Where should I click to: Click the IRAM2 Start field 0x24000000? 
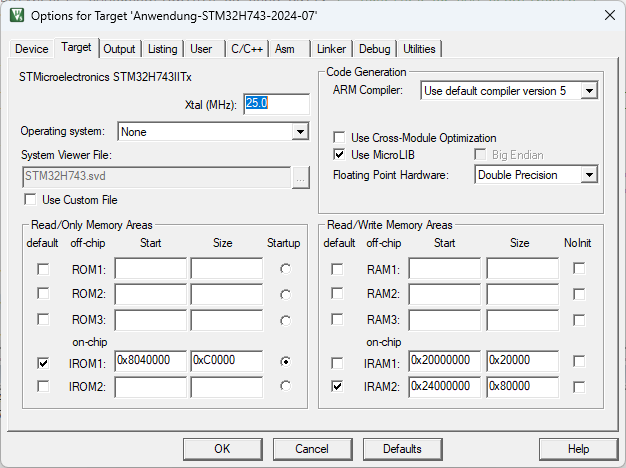point(445,387)
